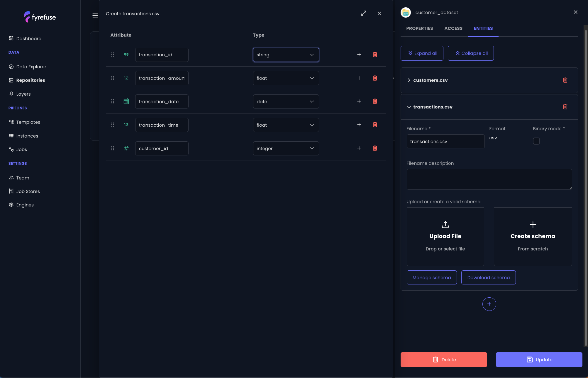Viewport: 588px width, 378px height.
Task: Delete the transaction_date attribute row
Action: point(375,101)
